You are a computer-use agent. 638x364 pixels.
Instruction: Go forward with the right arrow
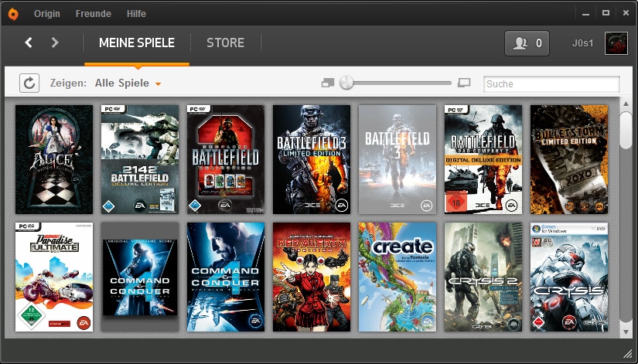[55, 43]
